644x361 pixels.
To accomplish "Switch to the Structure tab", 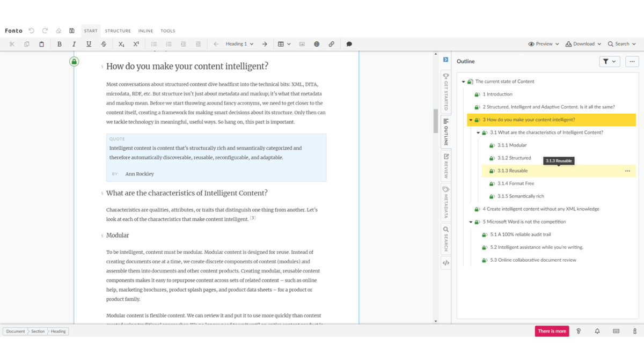I will (x=118, y=31).
